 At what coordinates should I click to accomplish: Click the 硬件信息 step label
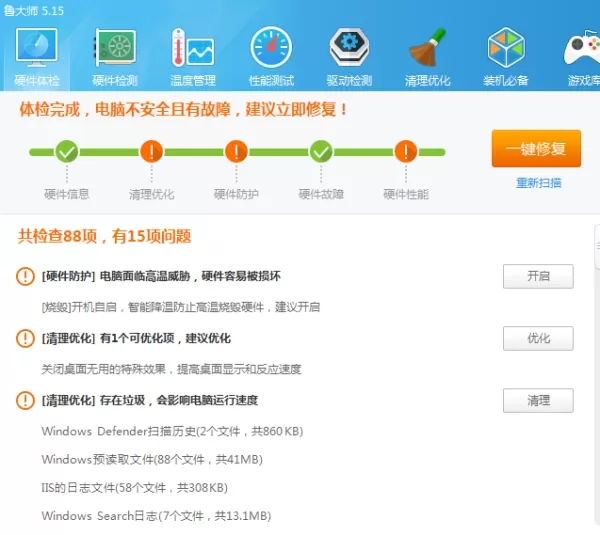coord(67,194)
